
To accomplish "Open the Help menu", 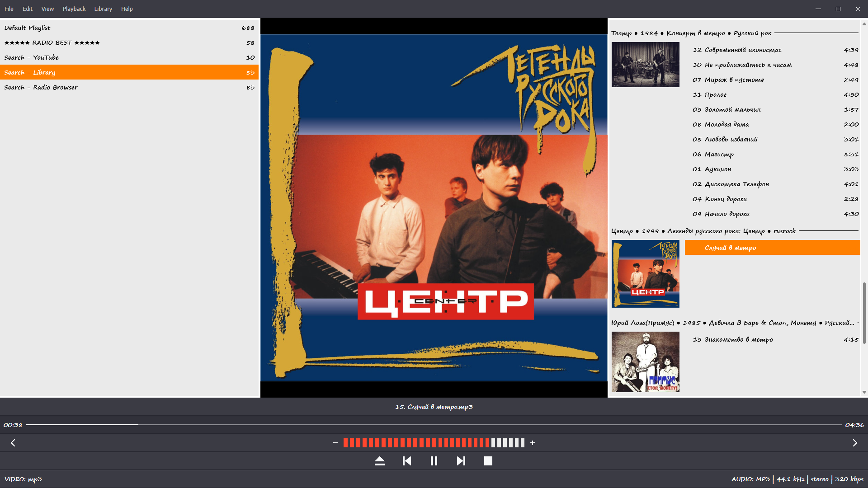I will (x=127, y=9).
